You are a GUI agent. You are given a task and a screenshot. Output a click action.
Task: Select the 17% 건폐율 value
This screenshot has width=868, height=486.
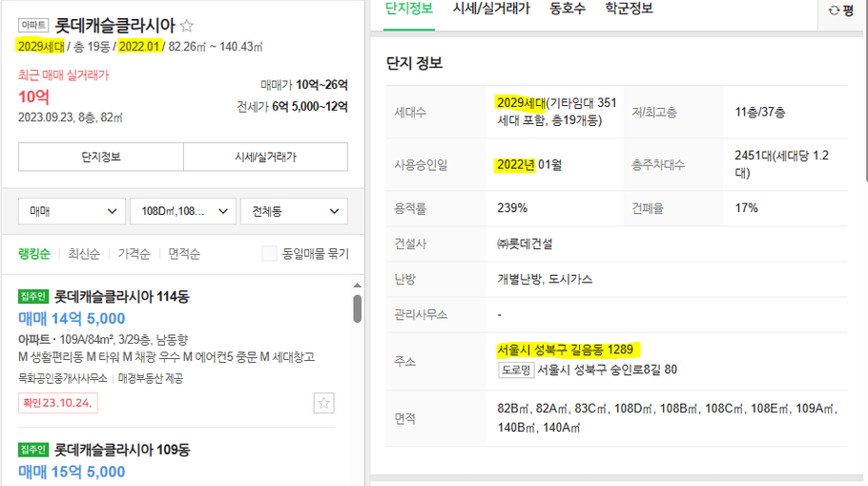(746, 208)
